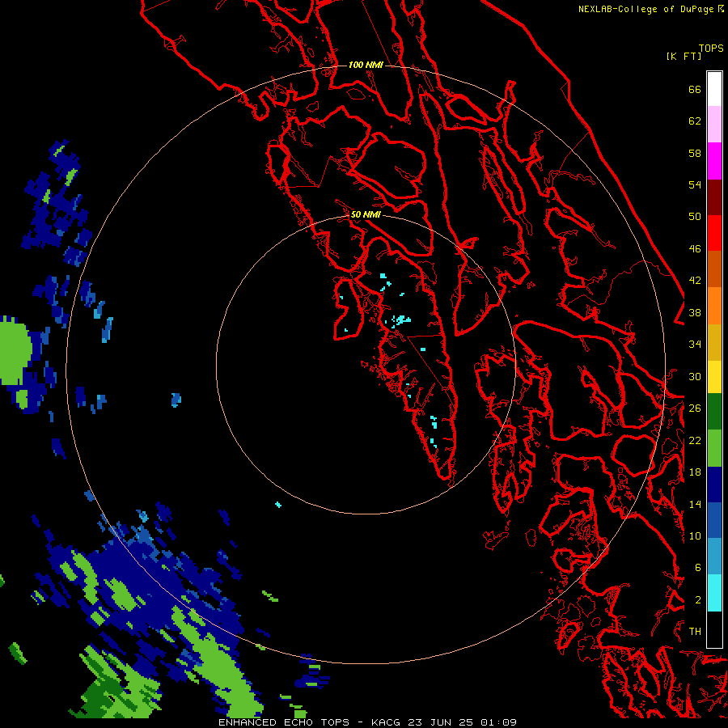
Task: Click the legend value '62'
Action: tap(695, 121)
